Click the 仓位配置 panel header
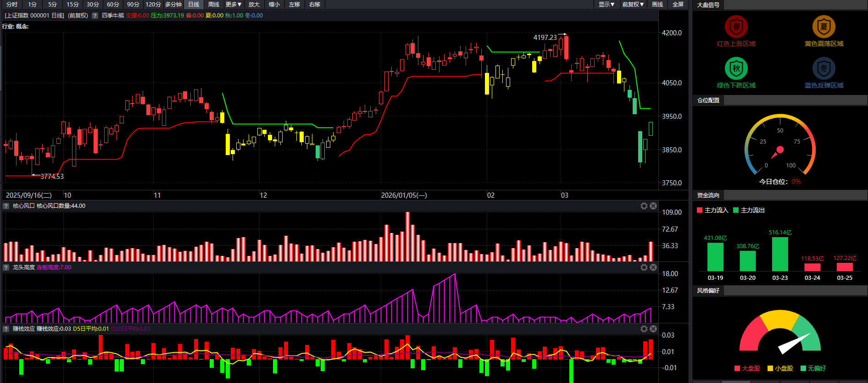 pyautogui.click(x=708, y=100)
